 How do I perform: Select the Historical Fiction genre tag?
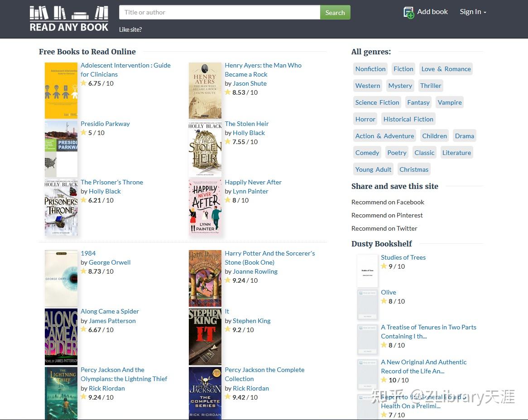coord(408,119)
